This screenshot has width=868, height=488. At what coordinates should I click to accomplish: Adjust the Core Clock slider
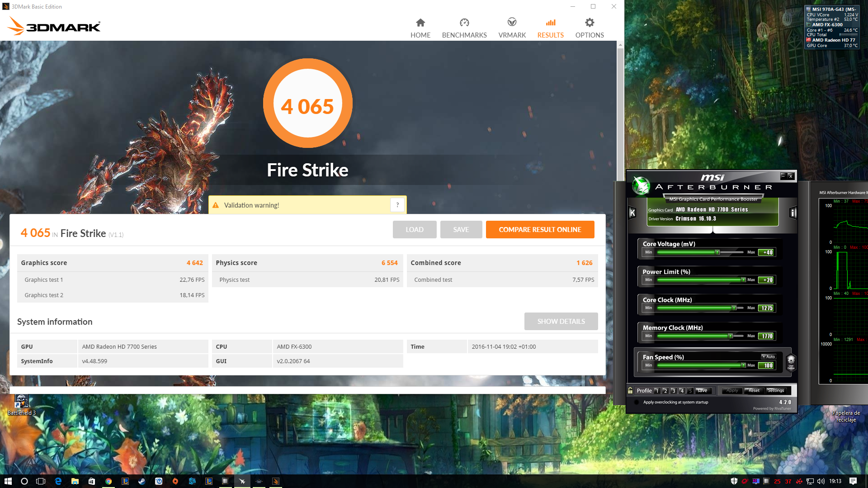tap(700, 308)
